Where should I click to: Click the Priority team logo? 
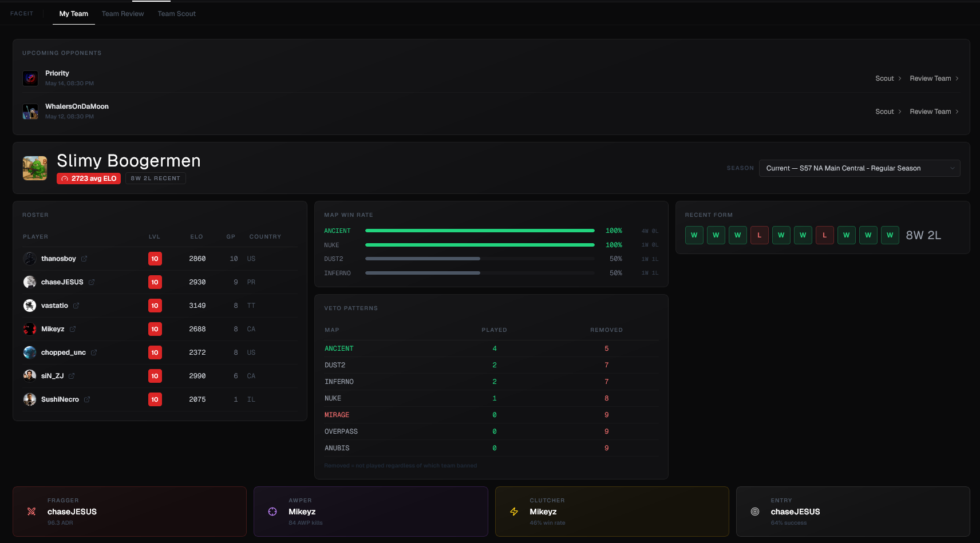[x=30, y=78]
